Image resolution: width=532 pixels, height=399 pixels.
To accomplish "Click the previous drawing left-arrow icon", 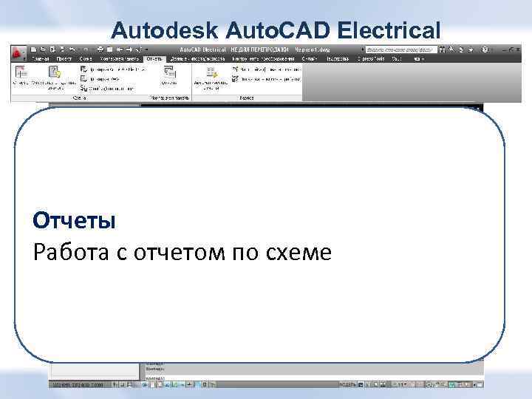I will pyautogui.click(x=120, y=50).
